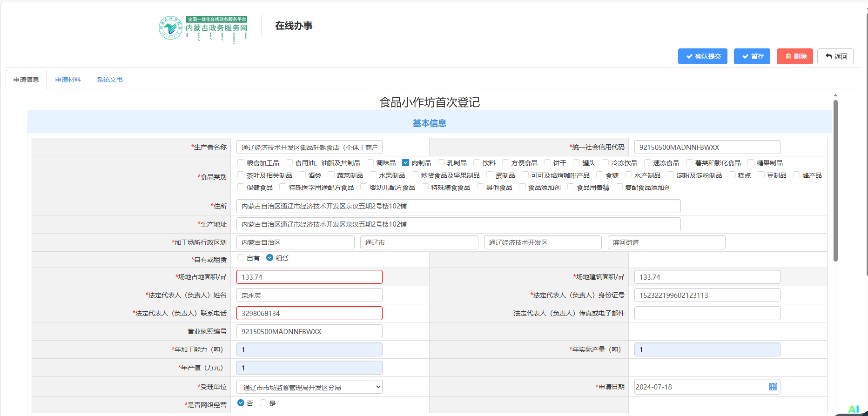868x416 pixels.
Task: Click the vertical scrollbar of the form
Action: [835, 181]
